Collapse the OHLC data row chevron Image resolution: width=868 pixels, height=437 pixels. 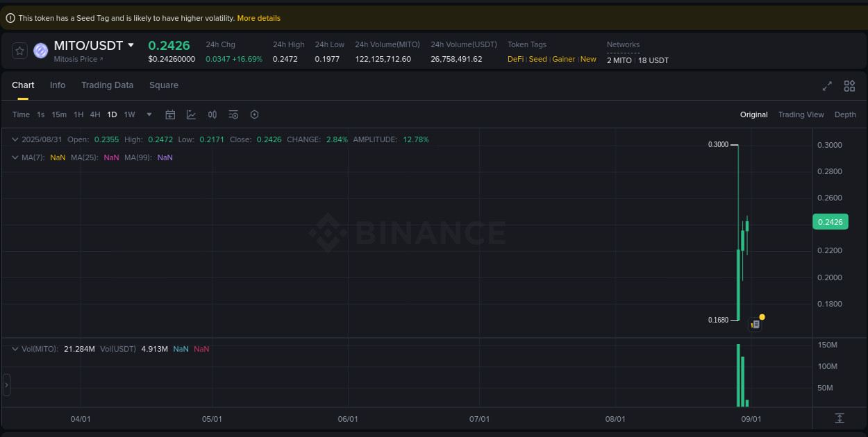[x=14, y=139]
